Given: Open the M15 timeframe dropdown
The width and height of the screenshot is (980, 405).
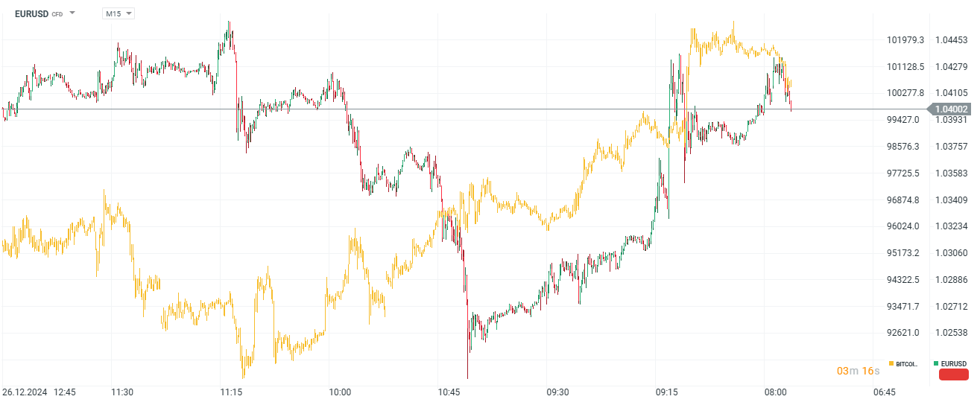Looking at the screenshot, I should 118,13.
